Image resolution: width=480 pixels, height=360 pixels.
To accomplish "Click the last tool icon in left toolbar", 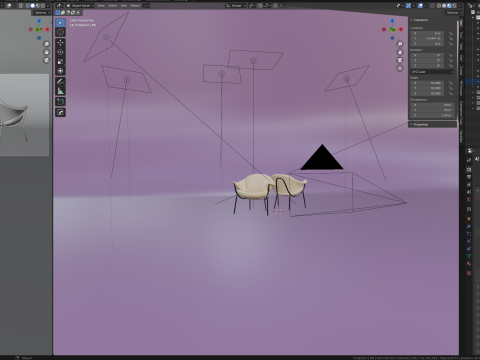I will 60,112.
